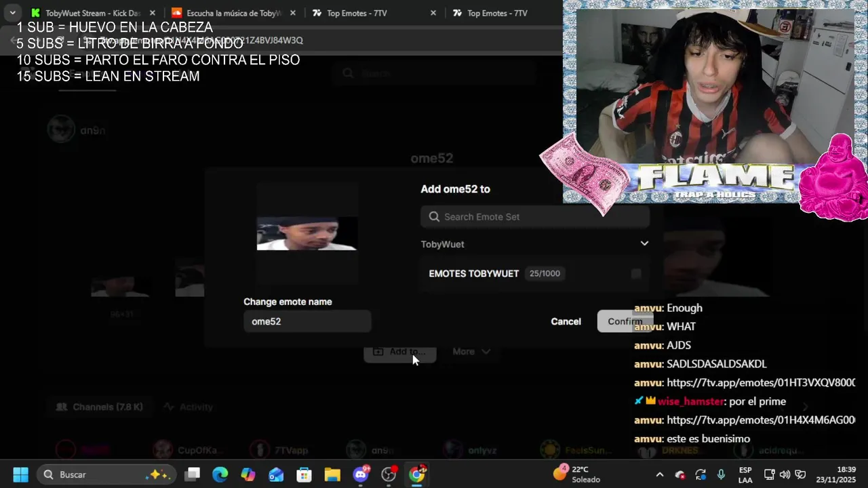Click the sync arrows tray icon

701,474
